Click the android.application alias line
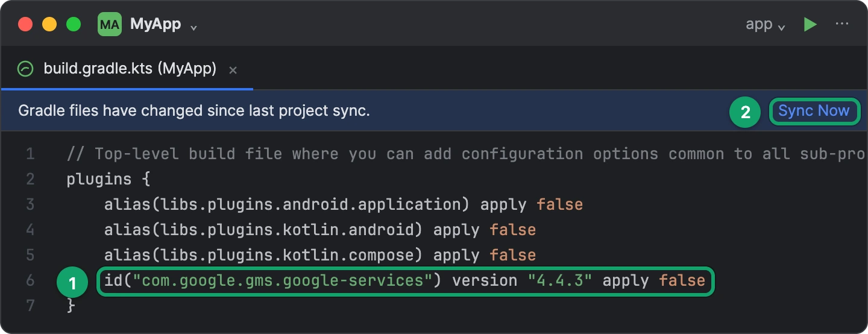This screenshot has width=868, height=334. (x=344, y=204)
